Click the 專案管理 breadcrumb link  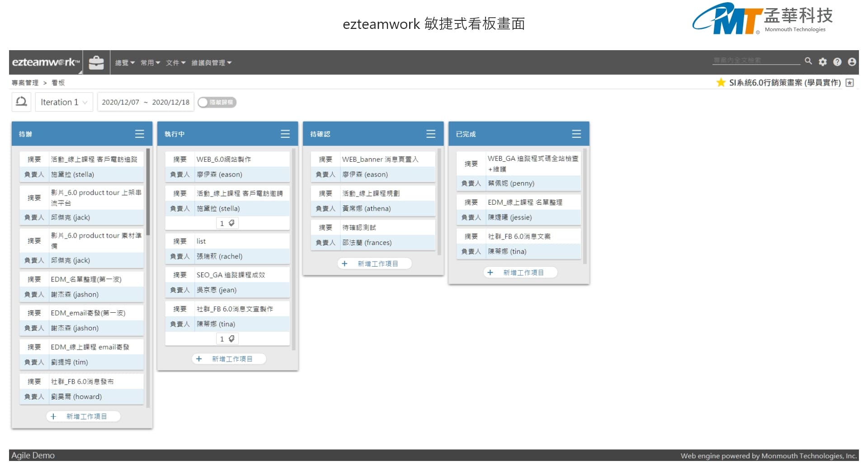[25, 83]
